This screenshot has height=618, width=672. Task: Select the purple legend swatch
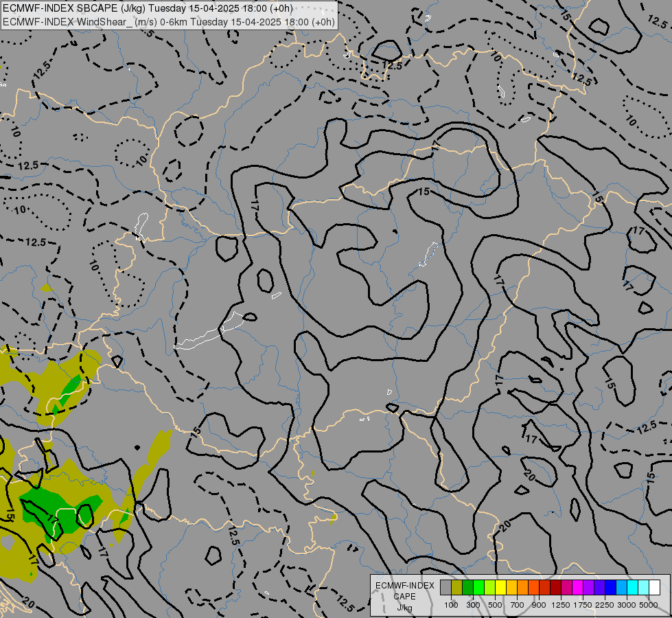tap(588, 588)
